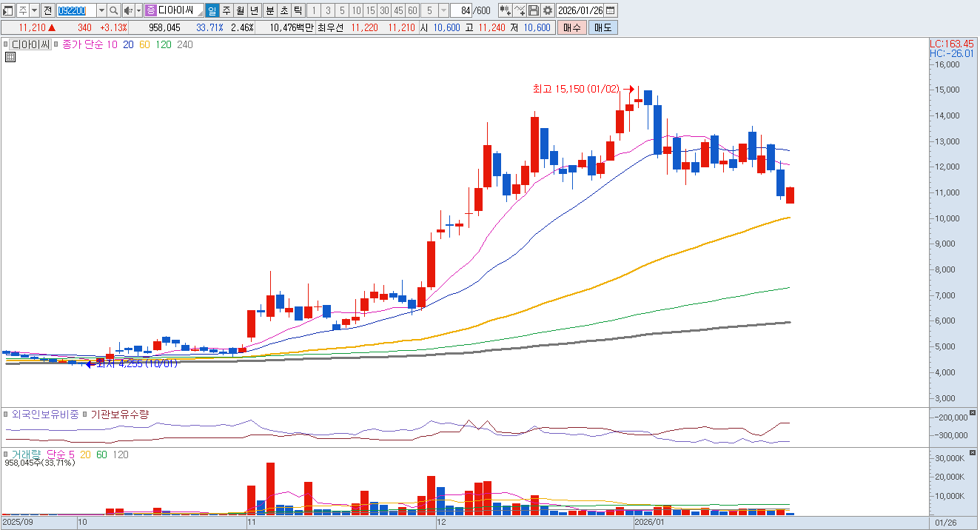Click the add line overlay icon
The height and width of the screenshot is (530, 980).
click(x=520, y=10)
